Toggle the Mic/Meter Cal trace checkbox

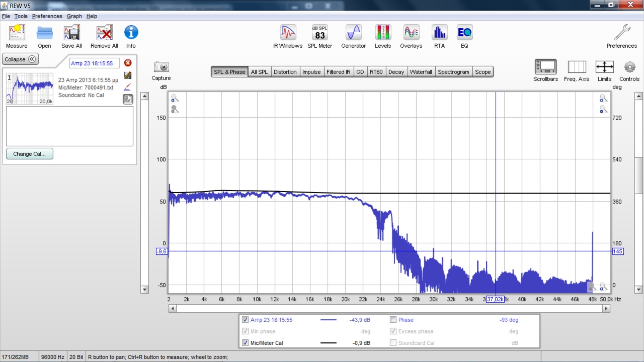[245, 343]
